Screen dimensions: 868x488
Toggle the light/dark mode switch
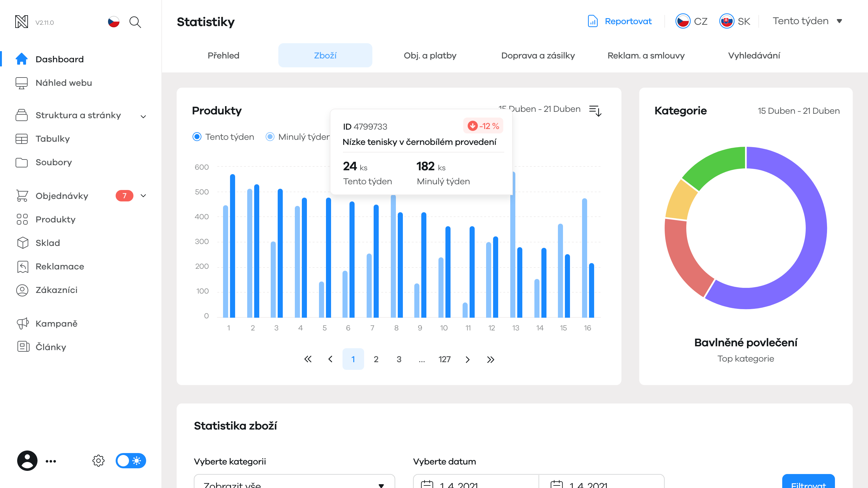pyautogui.click(x=131, y=460)
